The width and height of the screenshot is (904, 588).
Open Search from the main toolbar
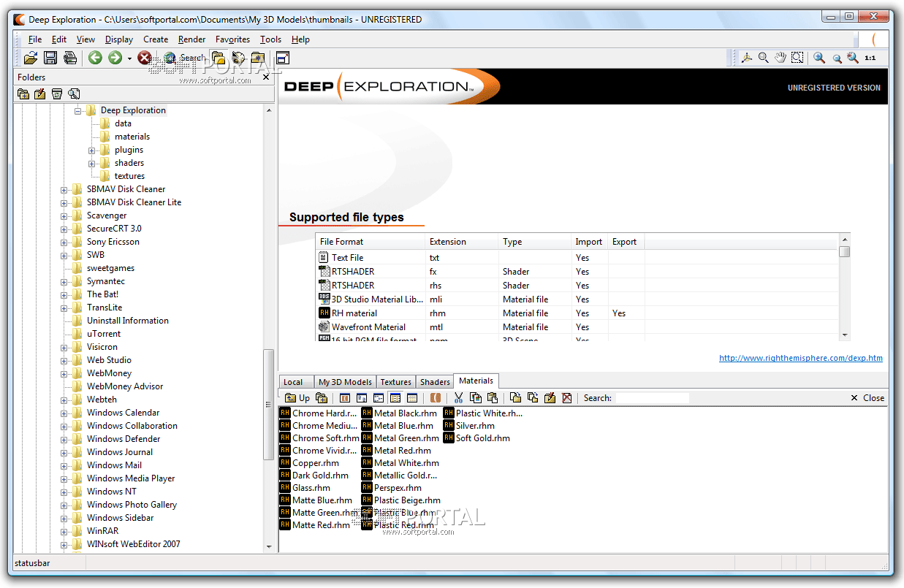[184, 58]
